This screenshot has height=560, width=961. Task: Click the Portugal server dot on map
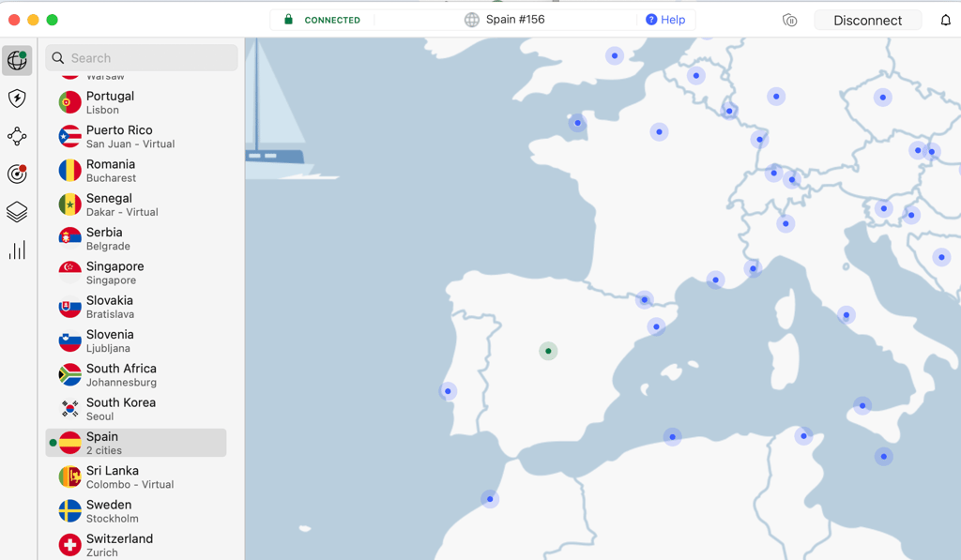click(448, 391)
